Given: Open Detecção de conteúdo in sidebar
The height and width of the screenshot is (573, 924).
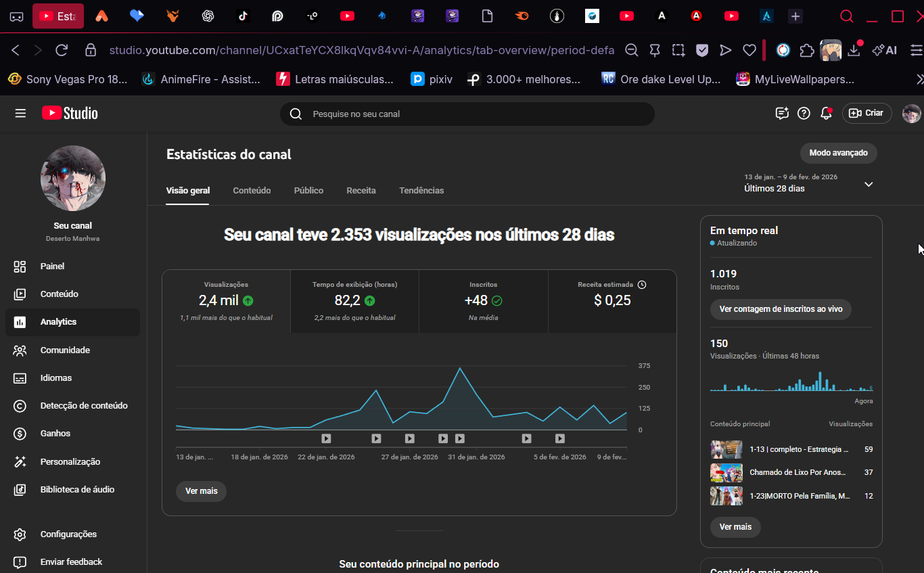Looking at the screenshot, I should [83, 406].
